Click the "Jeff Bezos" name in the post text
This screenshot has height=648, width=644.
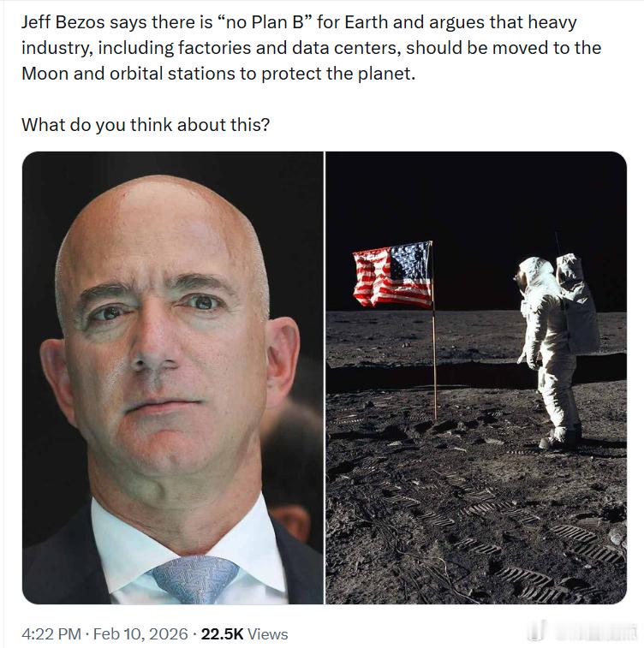point(63,22)
